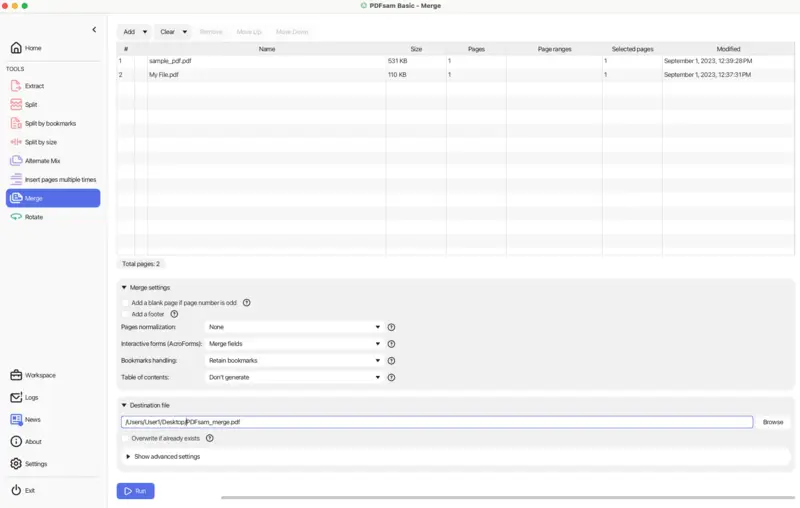Enable the Add a footer checkbox
The height and width of the screenshot is (508, 800).
tap(126, 314)
